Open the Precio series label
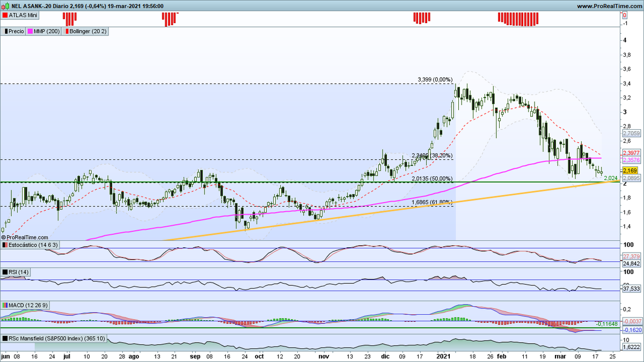 coord(16,32)
